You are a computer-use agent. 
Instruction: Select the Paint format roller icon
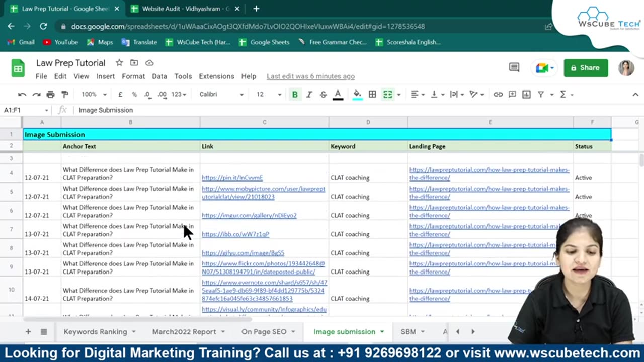point(65,94)
